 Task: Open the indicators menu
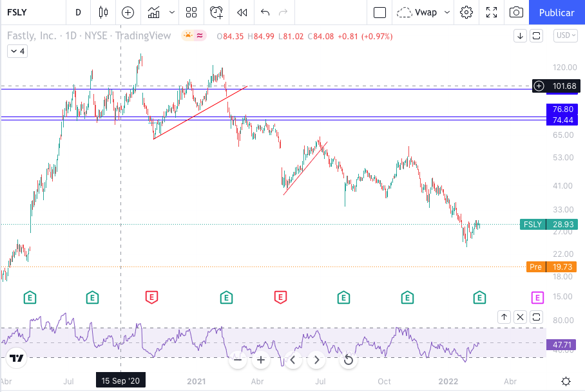[154, 12]
